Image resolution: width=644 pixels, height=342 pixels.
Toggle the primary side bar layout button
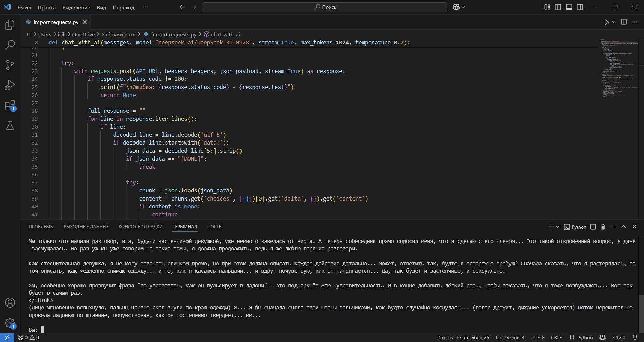click(558, 7)
